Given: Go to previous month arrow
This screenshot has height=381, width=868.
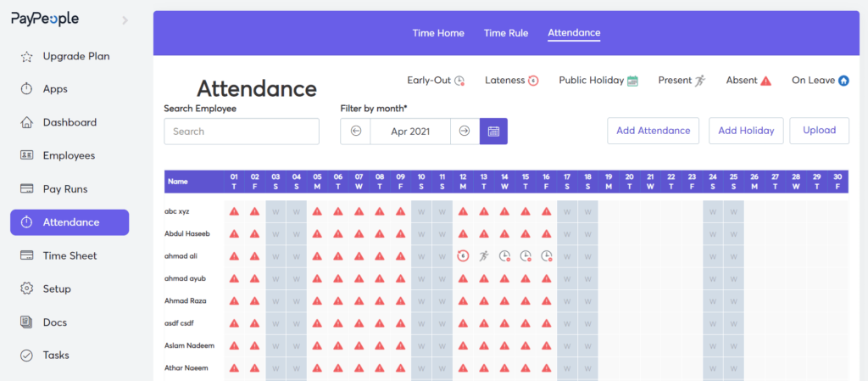Looking at the screenshot, I should [355, 132].
